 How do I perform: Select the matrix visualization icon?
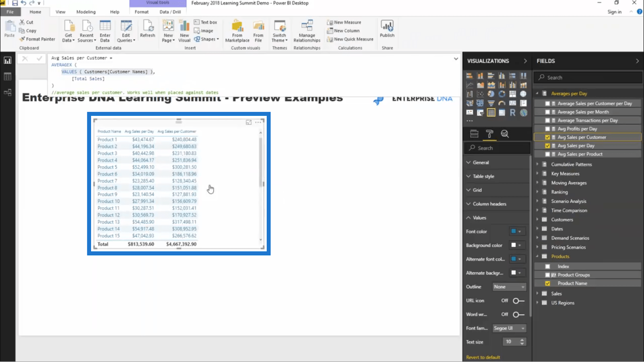(502, 113)
